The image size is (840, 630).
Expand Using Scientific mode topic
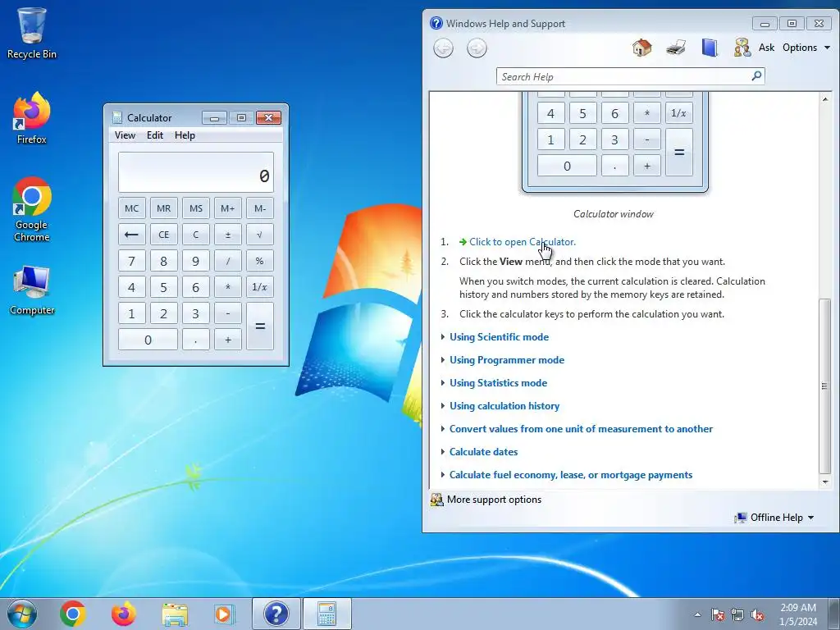[499, 337]
